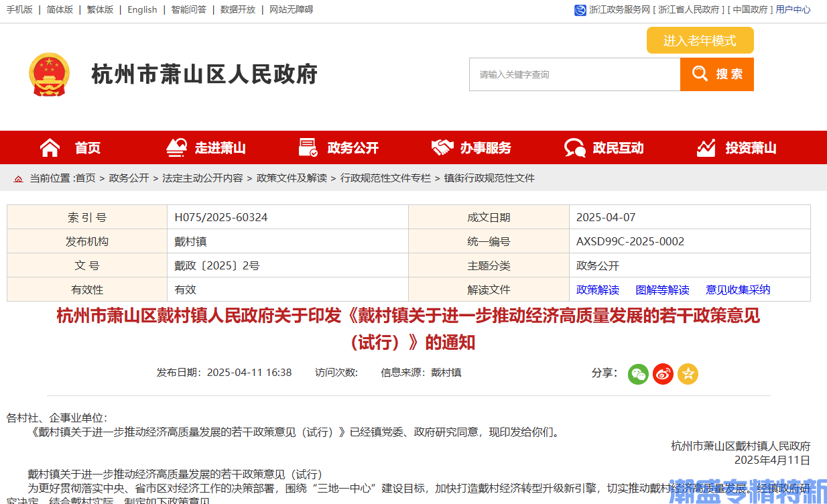Open the 图解等解读 link
The image size is (827, 504).
662,290
